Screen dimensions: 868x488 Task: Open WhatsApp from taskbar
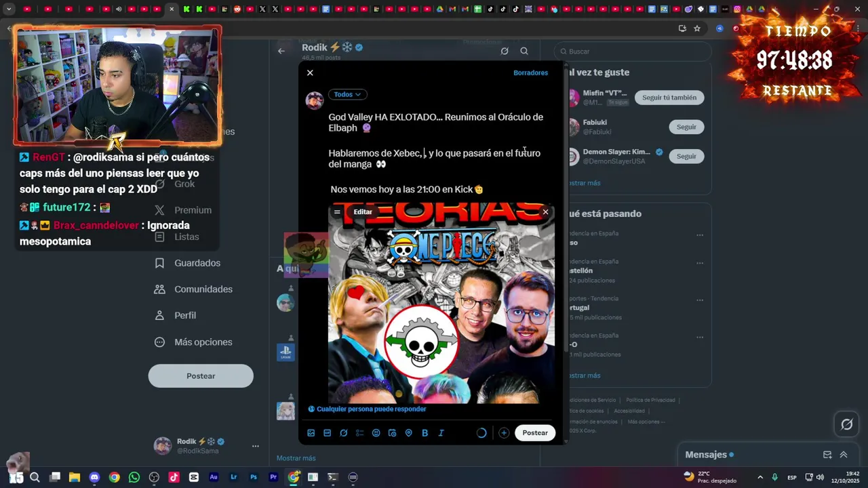[x=134, y=477]
